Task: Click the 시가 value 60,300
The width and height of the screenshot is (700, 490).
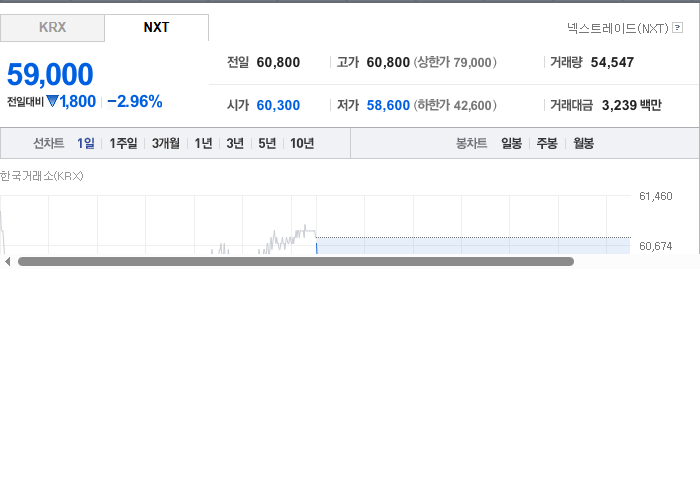Action: pos(278,105)
